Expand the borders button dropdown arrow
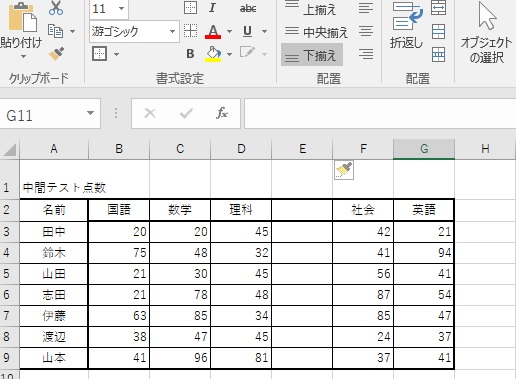Image resolution: width=516 pixels, height=379 pixels. (116, 54)
